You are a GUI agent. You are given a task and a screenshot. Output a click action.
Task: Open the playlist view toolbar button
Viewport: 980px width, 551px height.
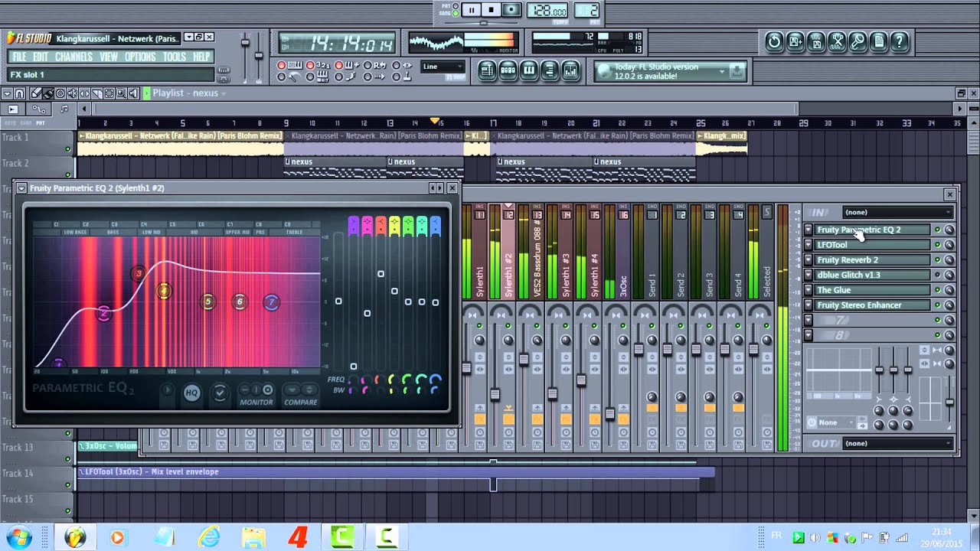[x=487, y=71]
